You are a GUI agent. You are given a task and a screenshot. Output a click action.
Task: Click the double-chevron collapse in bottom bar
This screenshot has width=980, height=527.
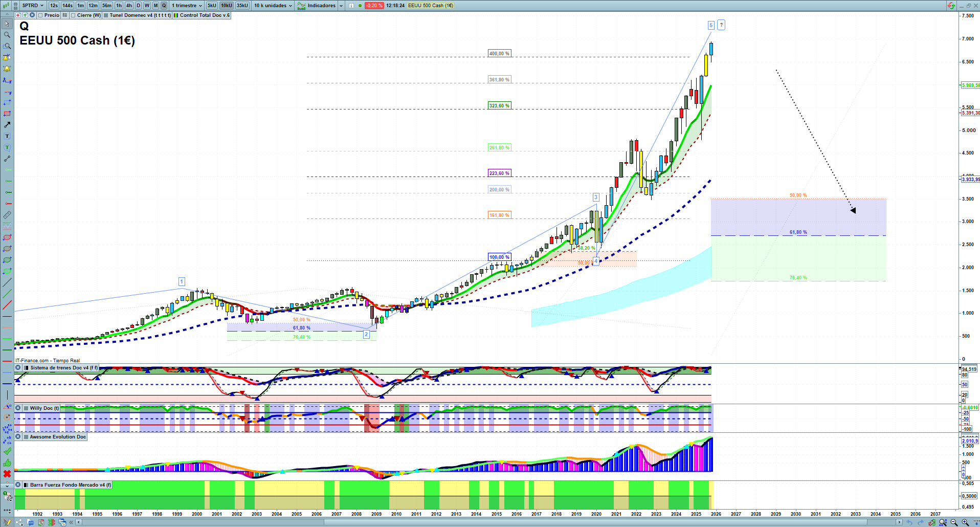tap(72, 522)
